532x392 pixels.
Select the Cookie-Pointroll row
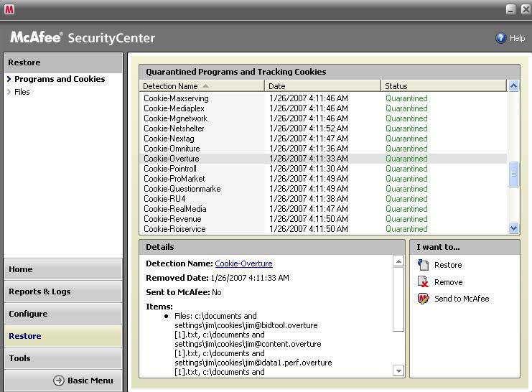[x=323, y=169]
